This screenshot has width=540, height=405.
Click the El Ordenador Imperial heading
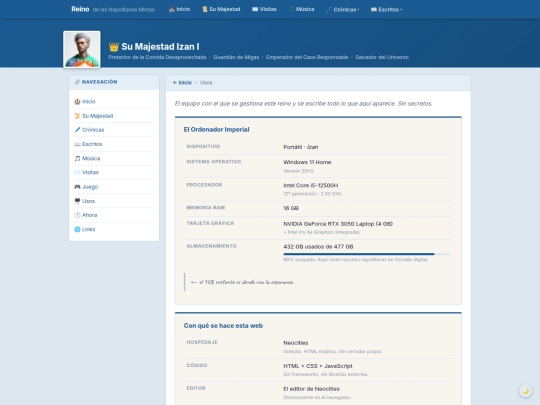click(216, 129)
